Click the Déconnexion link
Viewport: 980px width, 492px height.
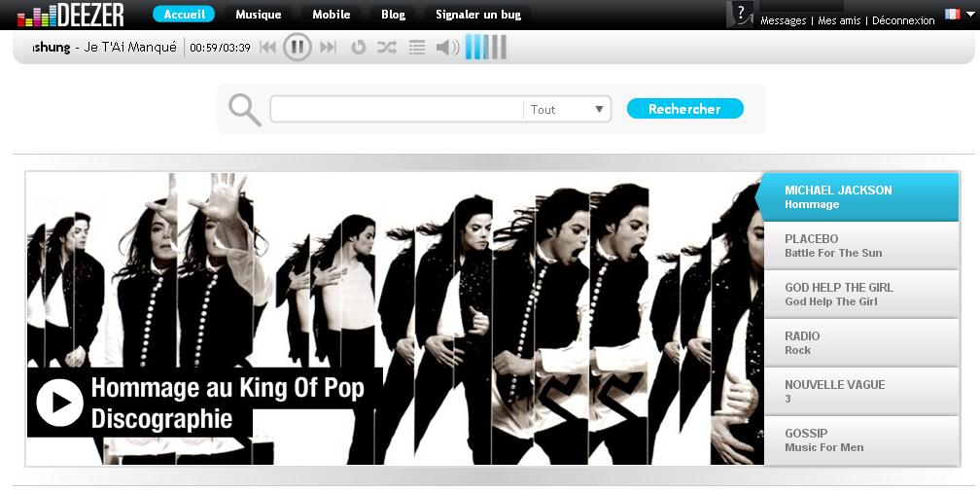click(903, 20)
